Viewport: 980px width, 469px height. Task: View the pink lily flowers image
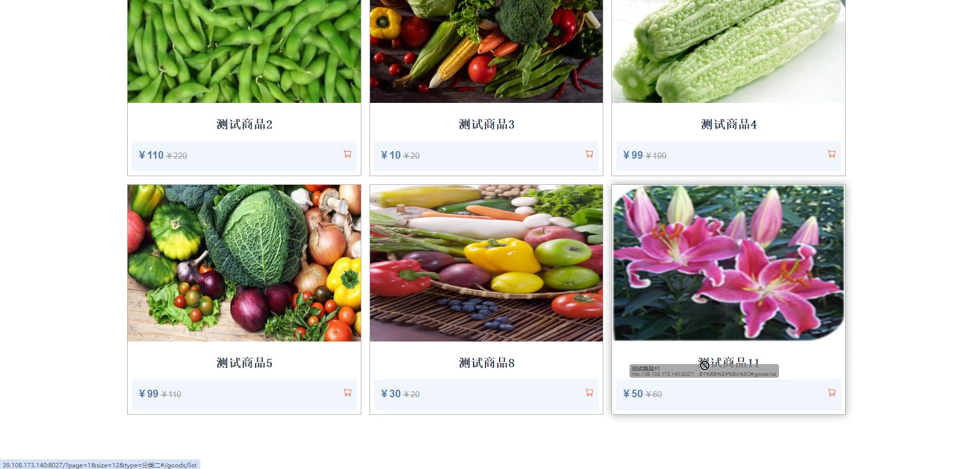[728, 263]
